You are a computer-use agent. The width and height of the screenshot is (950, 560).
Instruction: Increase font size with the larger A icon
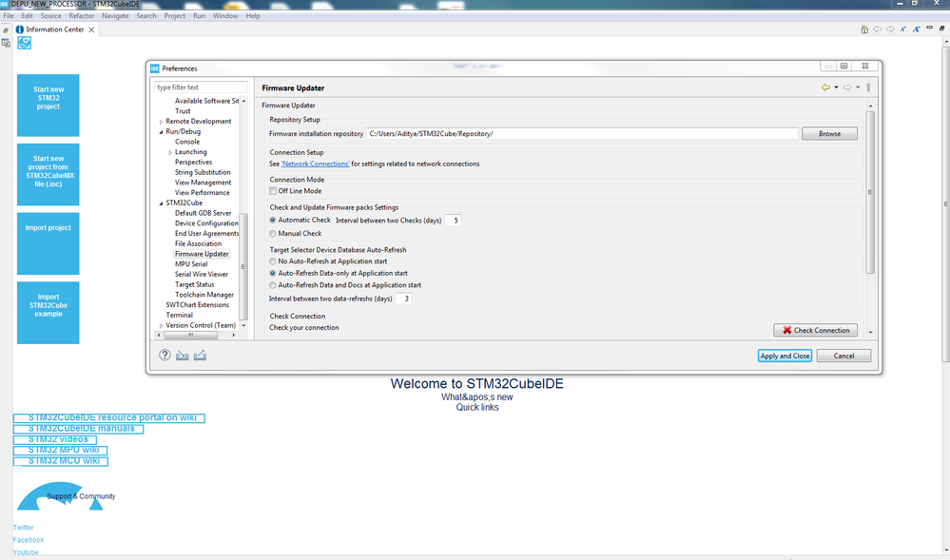point(916,29)
